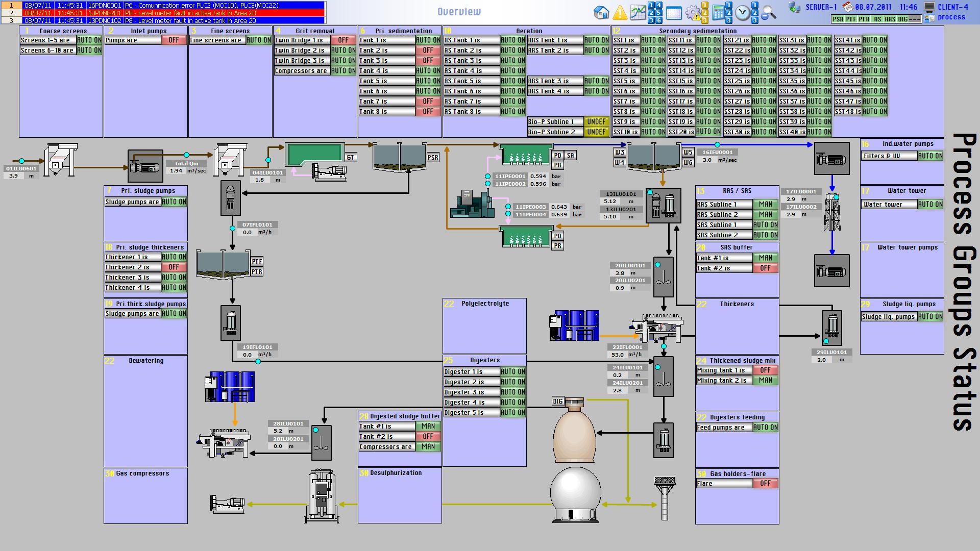The height and width of the screenshot is (551, 980).
Task: Click the clock icon in toolbar
Action: tap(743, 13)
